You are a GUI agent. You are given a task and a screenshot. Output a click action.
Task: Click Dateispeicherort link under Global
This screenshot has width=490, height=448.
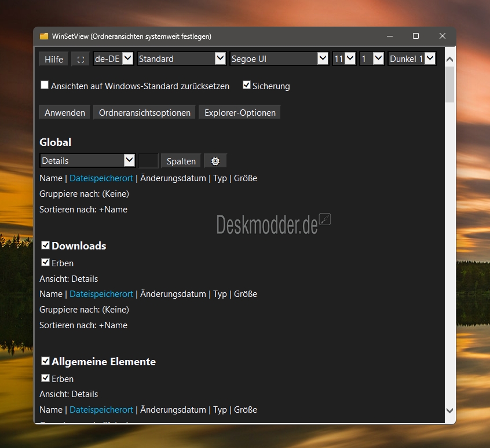[101, 178]
